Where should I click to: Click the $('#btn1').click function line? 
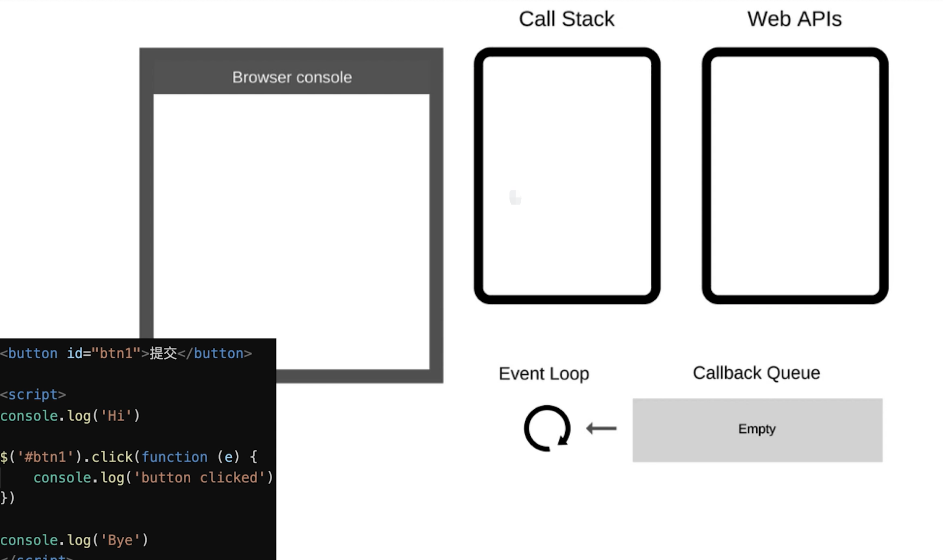click(128, 457)
